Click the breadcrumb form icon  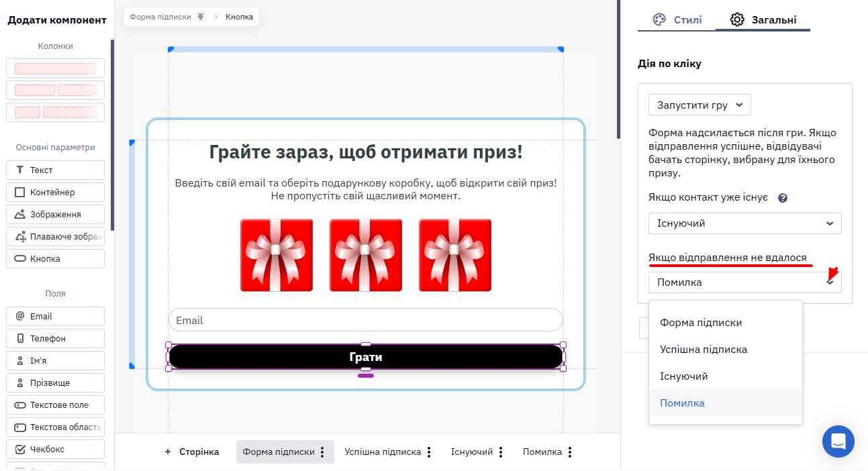coord(200,17)
